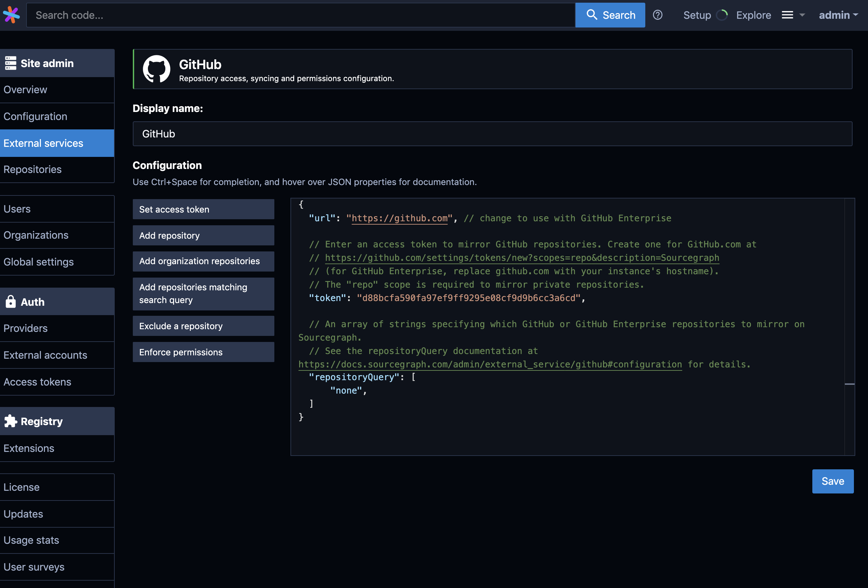
Task: Click the Site admin server icon
Action: (x=10, y=62)
